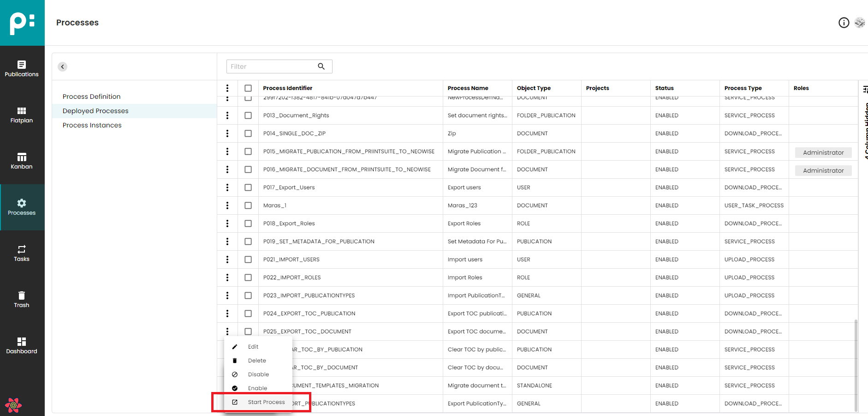This screenshot has width=868, height=416.
Task: Check the P013_Document_Rights row checkbox
Action: coord(248,115)
